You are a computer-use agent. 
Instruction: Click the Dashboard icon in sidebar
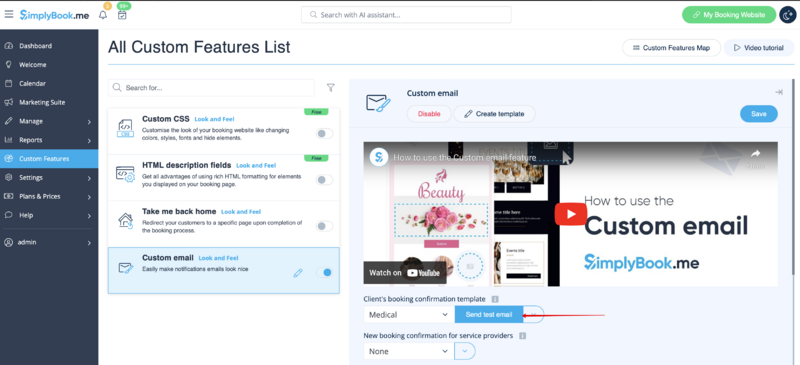[8, 46]
